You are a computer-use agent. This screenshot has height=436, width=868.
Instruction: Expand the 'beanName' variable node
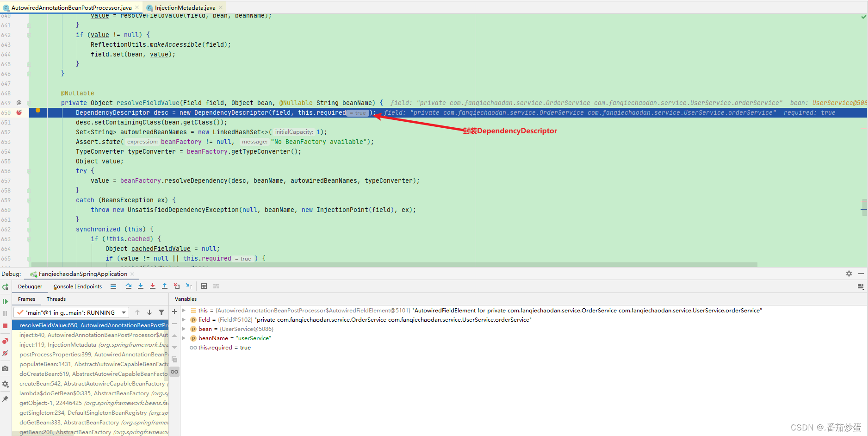tap(184, 338)
